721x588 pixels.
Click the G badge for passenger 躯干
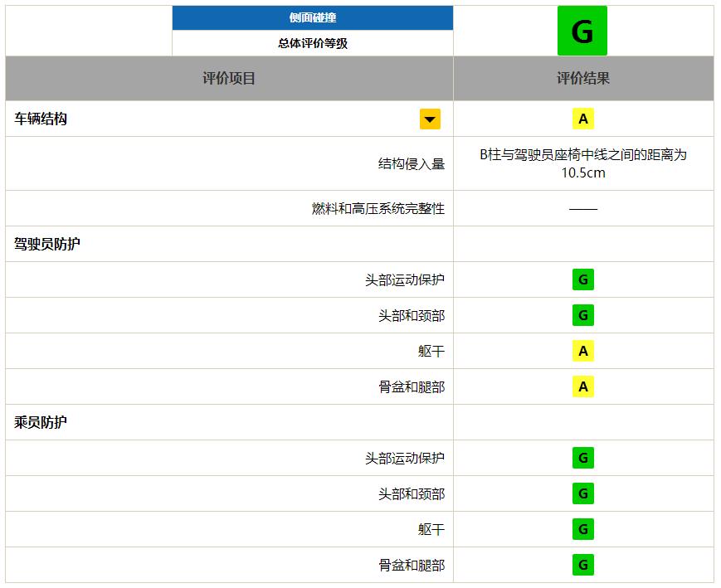tap(583, 529)
